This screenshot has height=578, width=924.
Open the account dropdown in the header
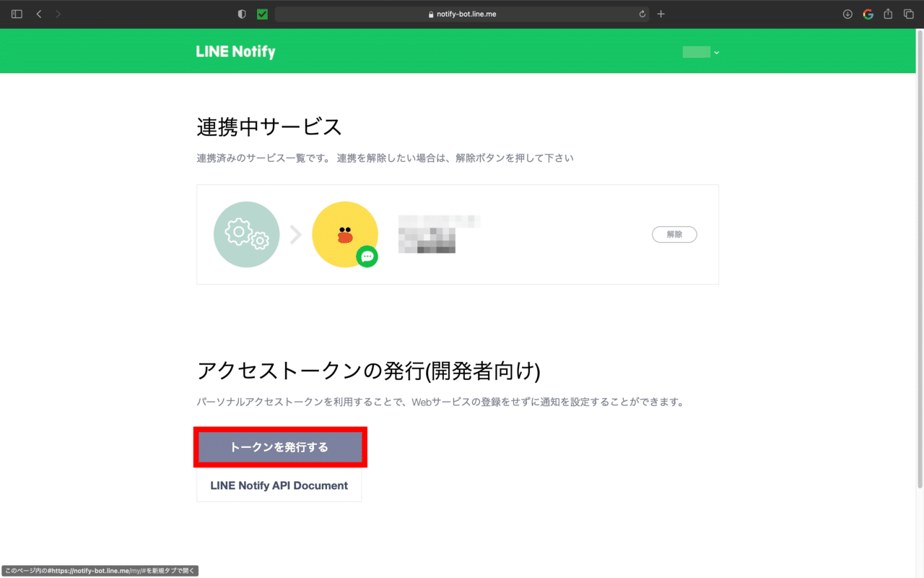pyautogui.click(x=701, y=52)
